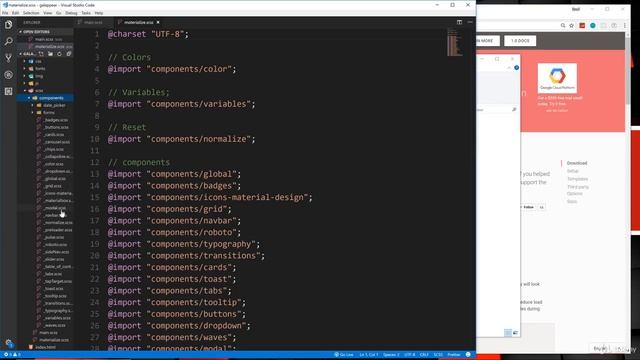Open the Selection menu
Viewport: 640px width, 360px height.
tap(31, 13)
